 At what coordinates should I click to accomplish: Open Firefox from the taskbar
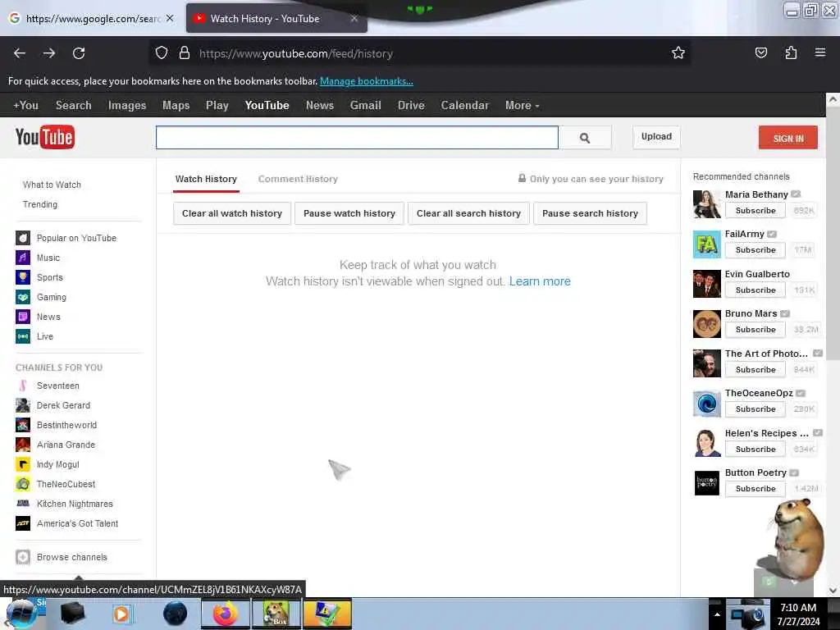pyautogui.click(x=226, y=614)
